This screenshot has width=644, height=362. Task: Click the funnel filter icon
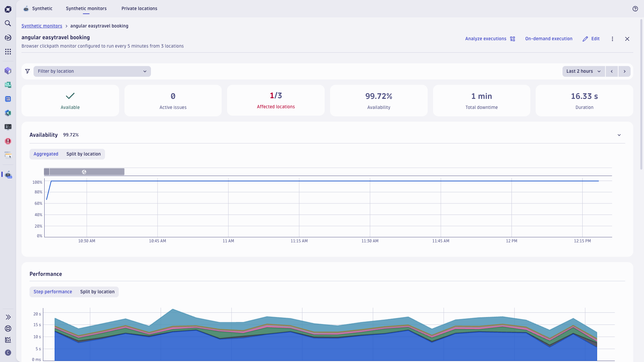[28, 71]
